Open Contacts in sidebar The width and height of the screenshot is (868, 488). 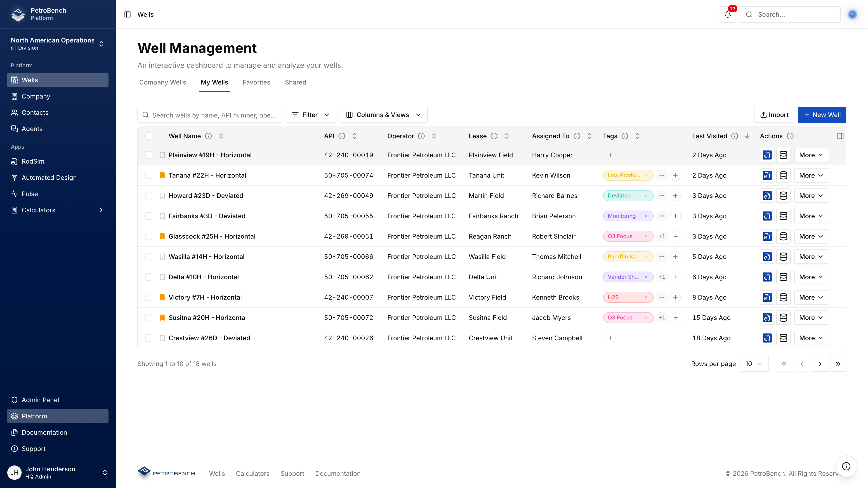[58, 113]
